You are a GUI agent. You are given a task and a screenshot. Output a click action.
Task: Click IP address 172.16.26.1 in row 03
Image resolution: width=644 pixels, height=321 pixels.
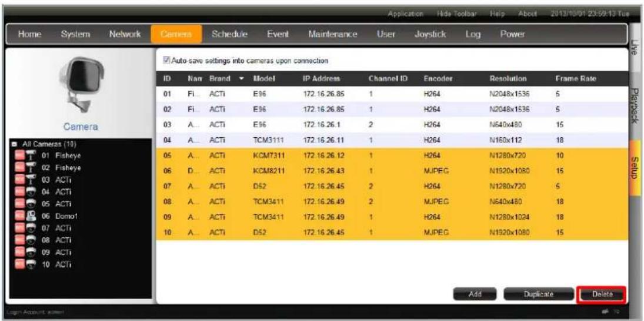(x=321, y=125)
